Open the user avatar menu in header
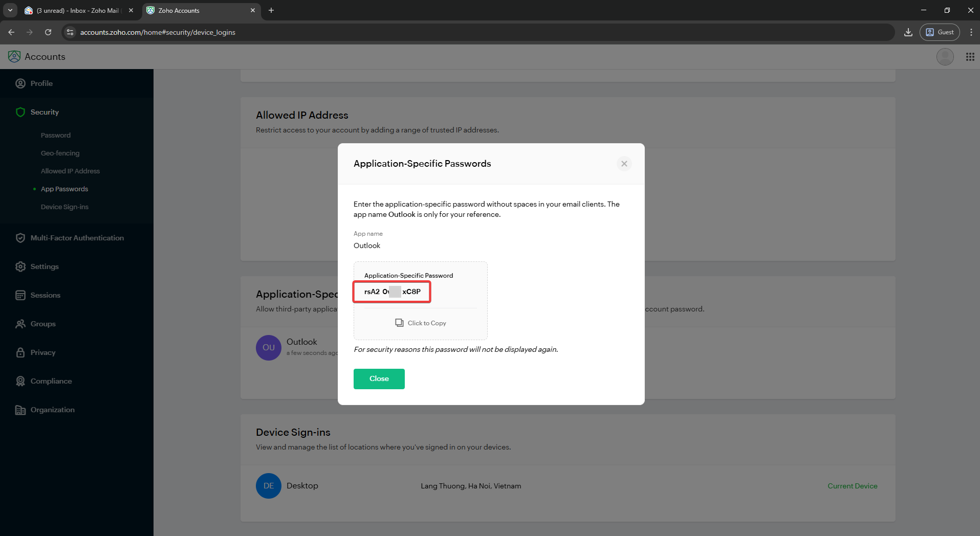This screenshot has width=980, height=536. click(x=945, y=57)
